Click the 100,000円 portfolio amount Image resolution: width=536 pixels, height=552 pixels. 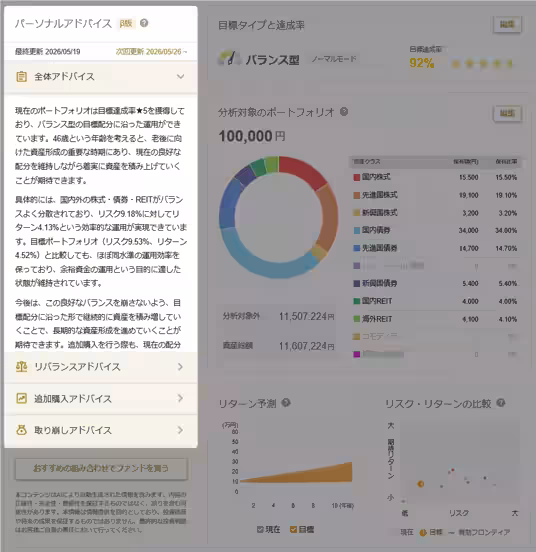pyautogui.click(x=252, y=136)
